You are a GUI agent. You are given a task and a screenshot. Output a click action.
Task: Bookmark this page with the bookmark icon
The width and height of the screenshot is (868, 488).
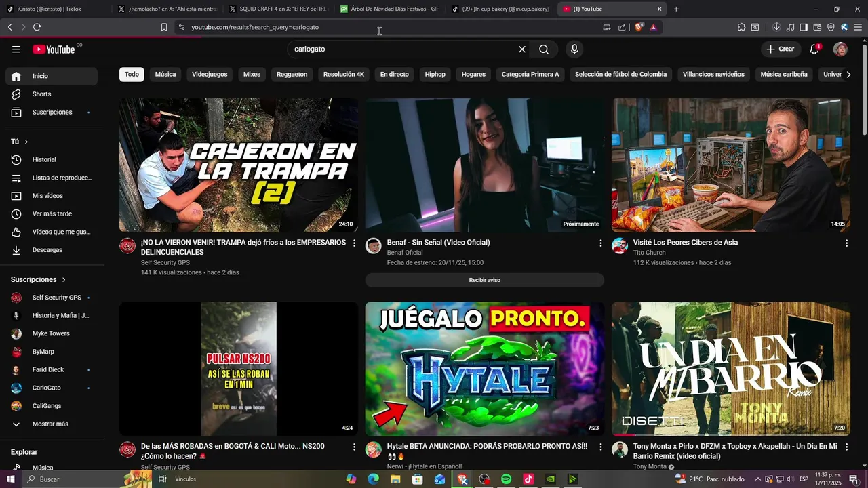[x=164, y=27]
